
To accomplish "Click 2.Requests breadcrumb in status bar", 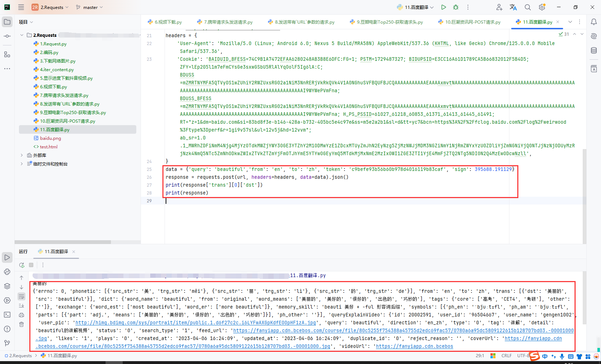I will (18, 356).
